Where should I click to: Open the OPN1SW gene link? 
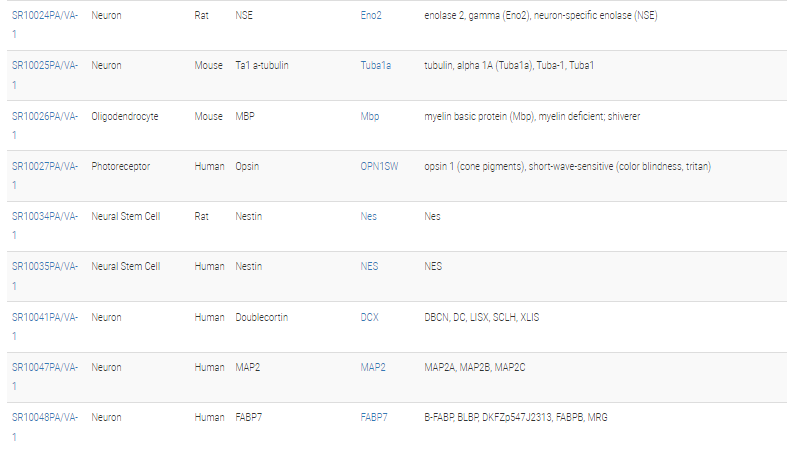[379, 166]
